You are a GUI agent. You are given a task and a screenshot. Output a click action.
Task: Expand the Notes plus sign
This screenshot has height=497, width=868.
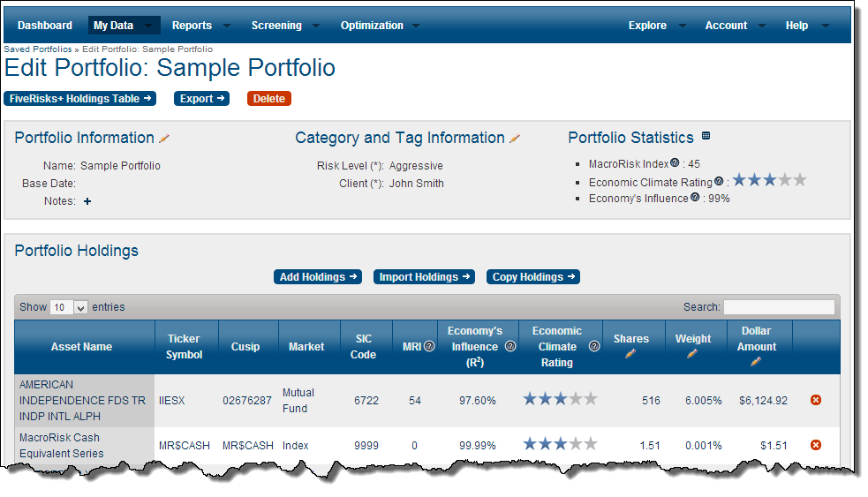pos(87,201)
